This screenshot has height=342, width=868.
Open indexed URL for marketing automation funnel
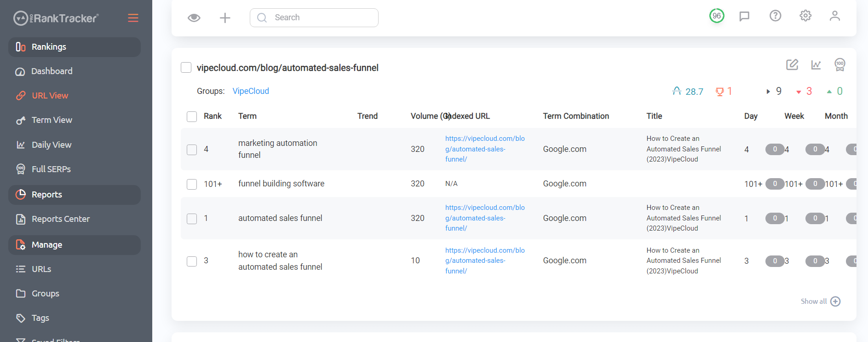pos(485,149)
